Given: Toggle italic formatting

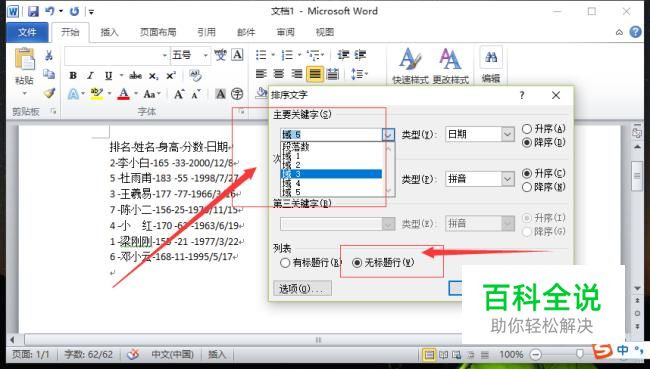Looking at the screenshot, I should point(90,75).
